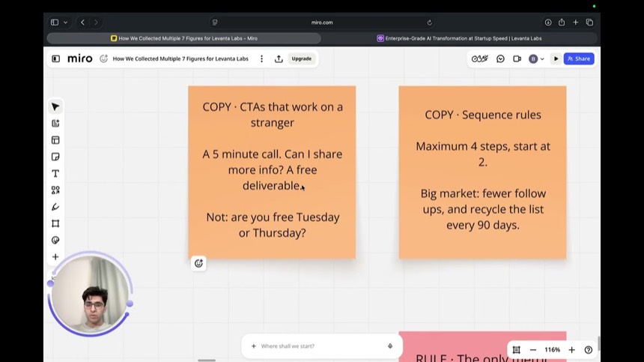The height and width of the screenshot is (362, 644).
Task: Show Safari tab overview
Action: click(589, 22)
